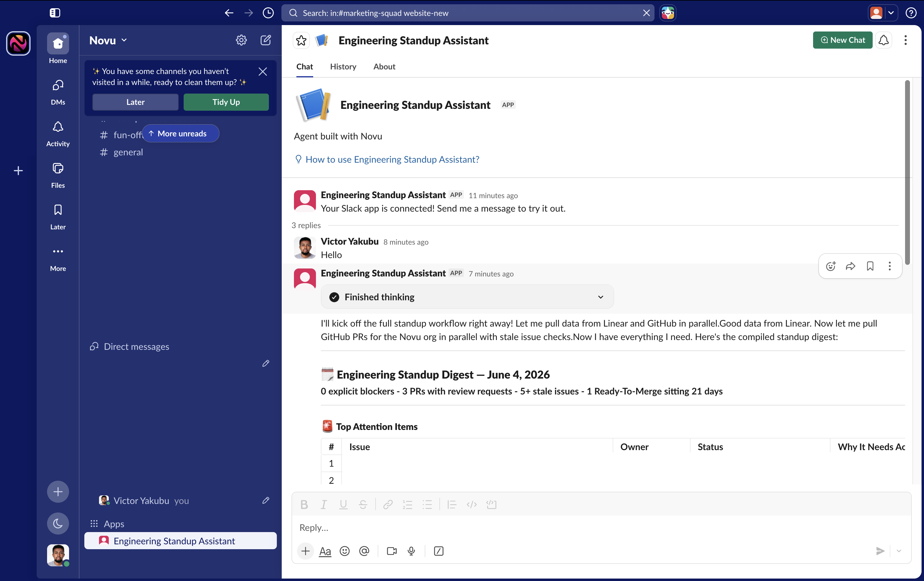This screenshot has height=581, width=924.
Task: Open the Activity section
Action: [58, 134]
